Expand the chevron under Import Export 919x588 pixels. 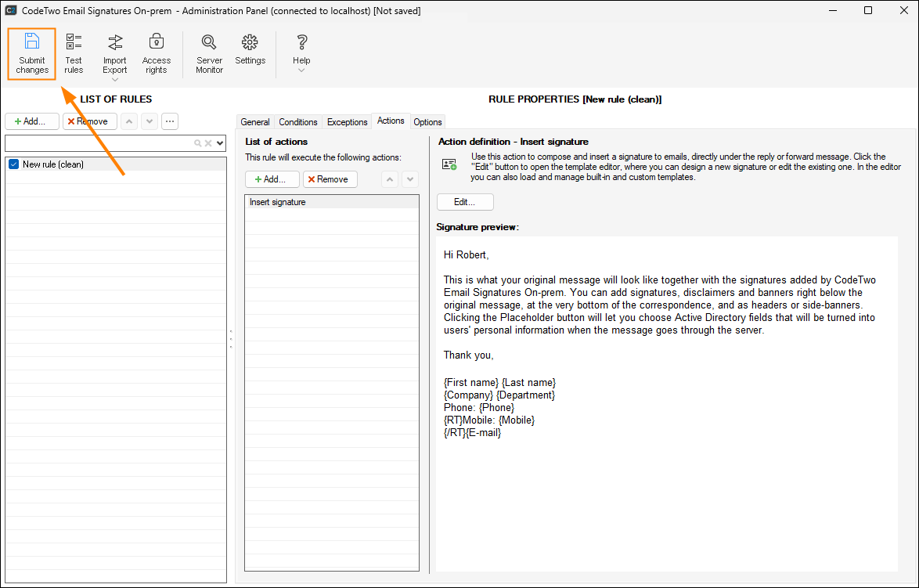(x=115, y=80)
